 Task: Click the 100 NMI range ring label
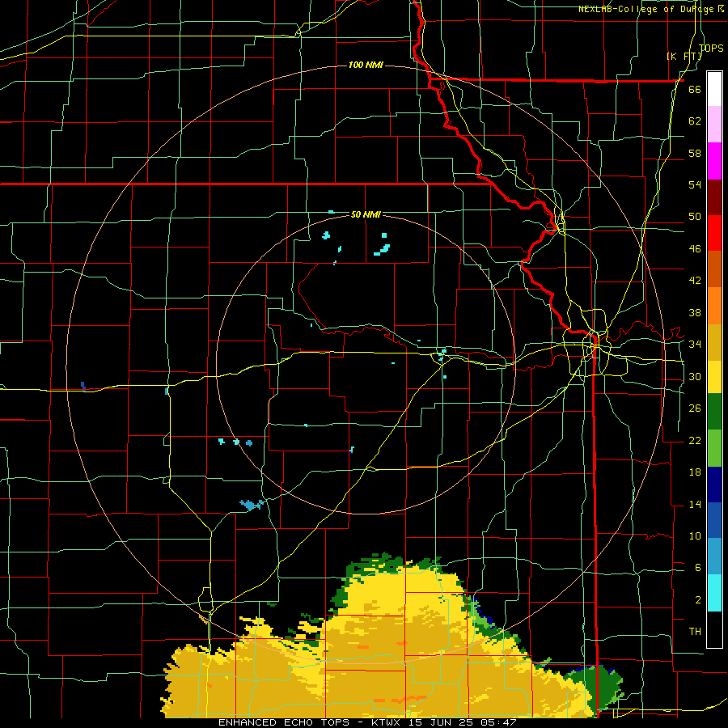click(366, 65)
